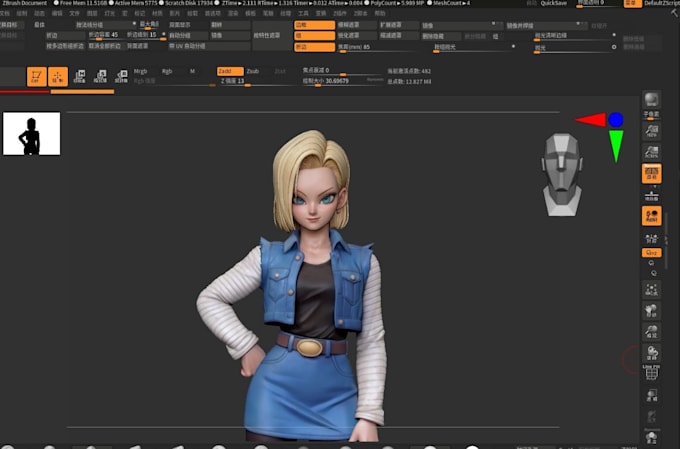Select the Rotate transform icon beside Mrgb
The image size is (680, 449).
pos(121,76)
